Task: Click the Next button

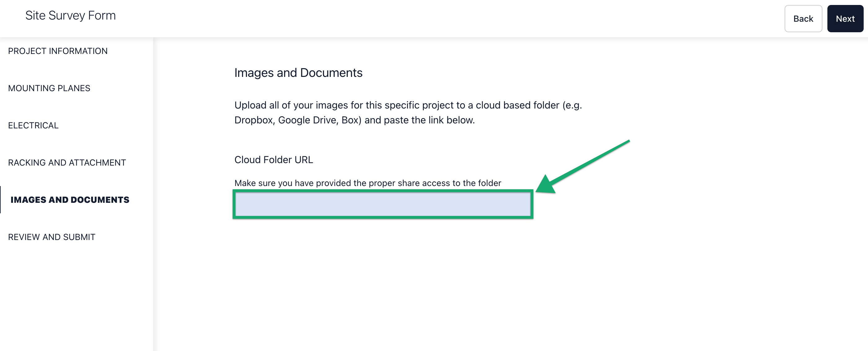Action: [x=845, y=19]
